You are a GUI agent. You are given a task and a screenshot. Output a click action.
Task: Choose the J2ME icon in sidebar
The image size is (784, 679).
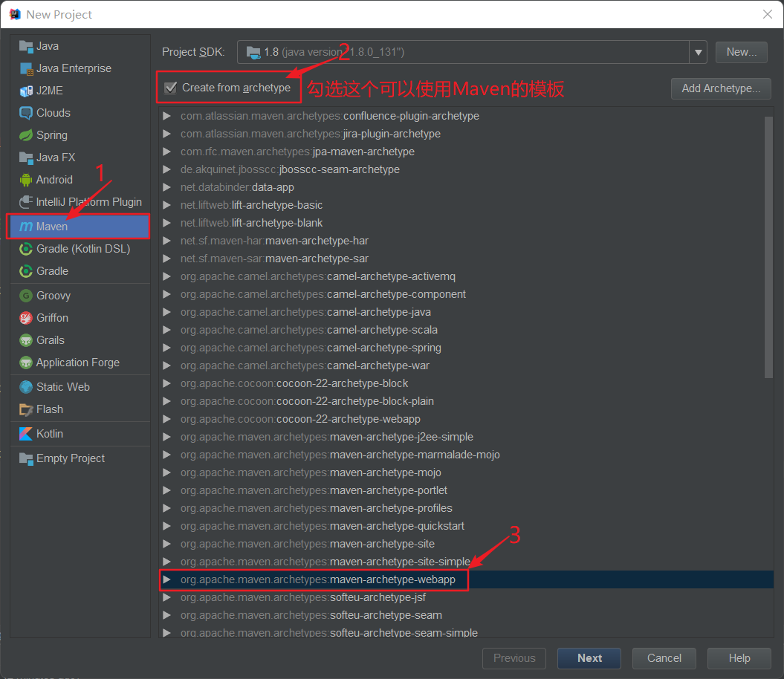[26, 91]
